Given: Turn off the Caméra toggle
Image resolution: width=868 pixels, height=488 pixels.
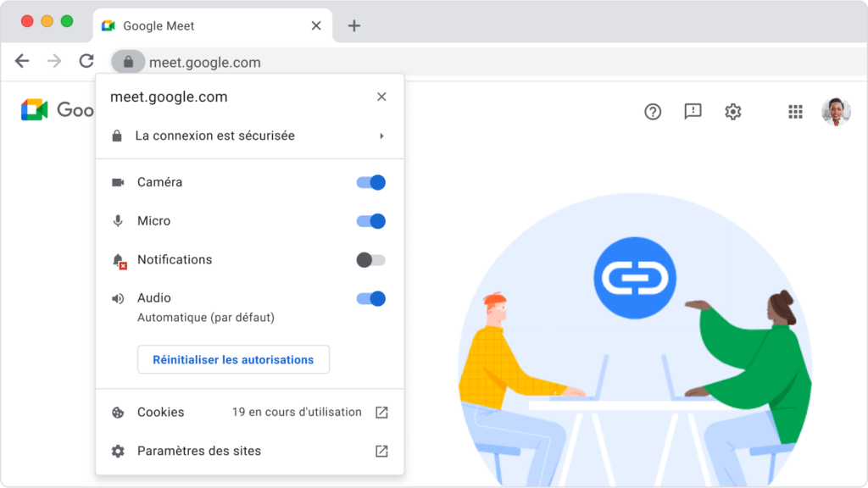Looking at the screenshot, I should [371, 183].
